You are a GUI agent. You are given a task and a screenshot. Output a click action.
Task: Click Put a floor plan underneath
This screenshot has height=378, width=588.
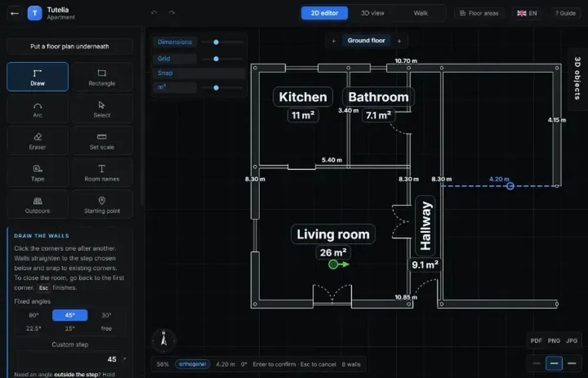click(x=70, y=46)
